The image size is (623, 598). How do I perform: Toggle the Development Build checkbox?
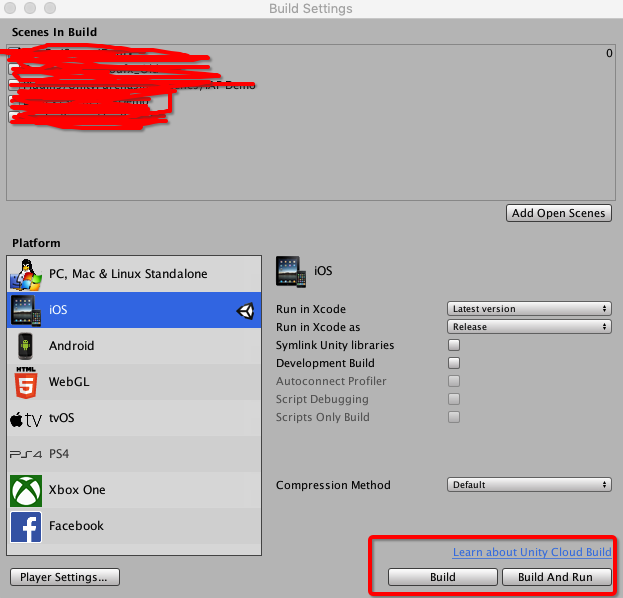point(454,363)
